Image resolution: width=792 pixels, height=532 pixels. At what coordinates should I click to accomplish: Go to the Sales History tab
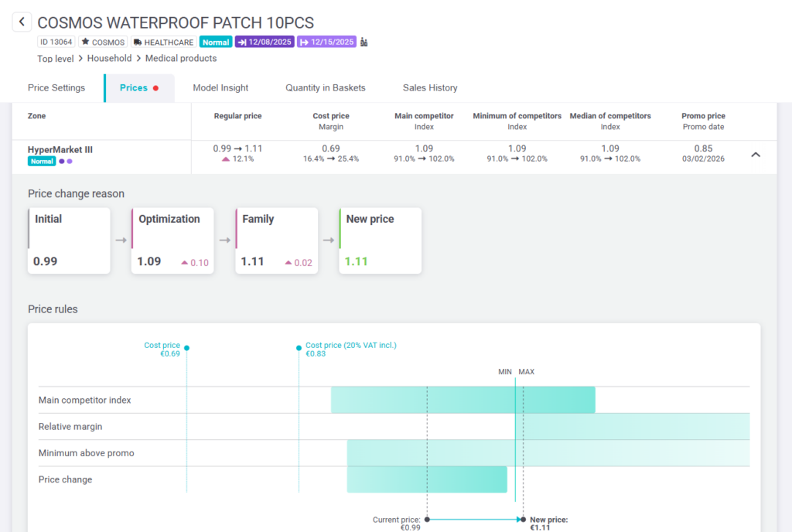pyautogui.click(x=430, y=88)
